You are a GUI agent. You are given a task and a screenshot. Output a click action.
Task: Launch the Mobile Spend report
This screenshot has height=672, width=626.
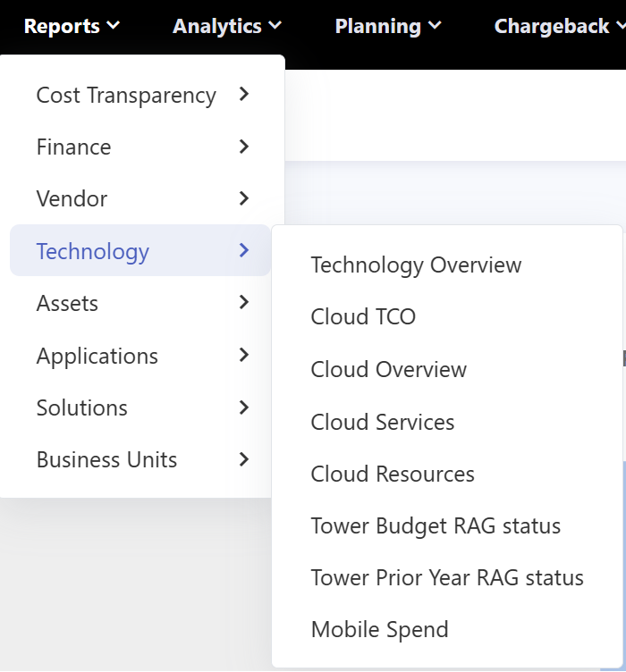pos(379,629)
